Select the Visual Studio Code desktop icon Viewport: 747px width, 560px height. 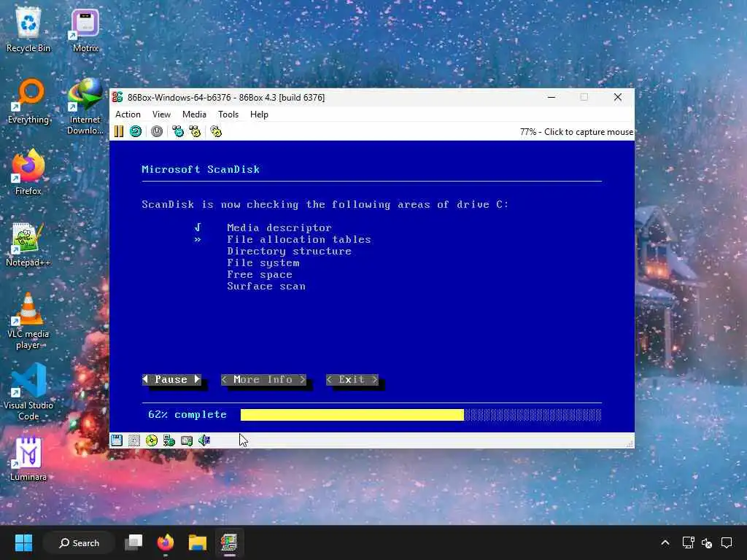28,392
